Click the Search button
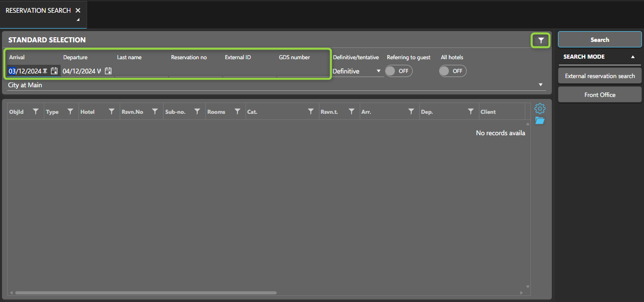The image size is (644, 302). (600, 40)
